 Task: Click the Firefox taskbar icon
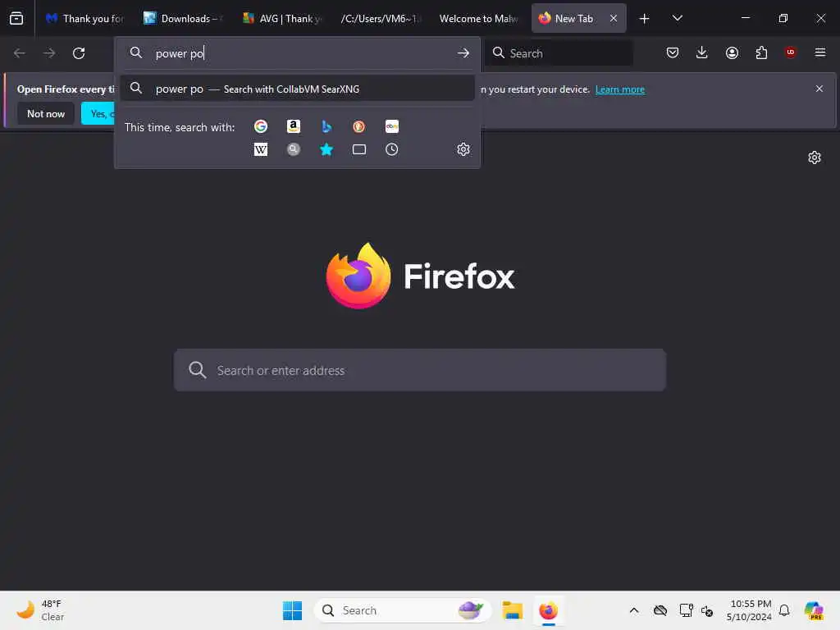[x=548, y=610]
